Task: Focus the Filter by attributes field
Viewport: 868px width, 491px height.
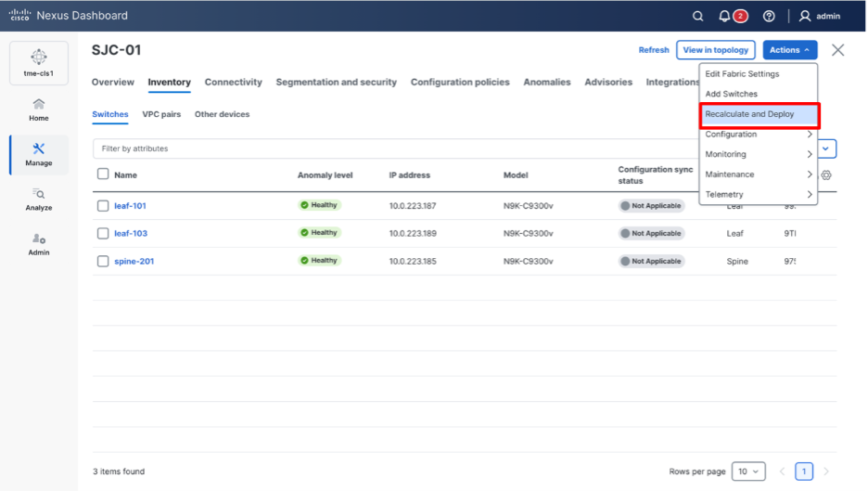Action: click(396, 149)
